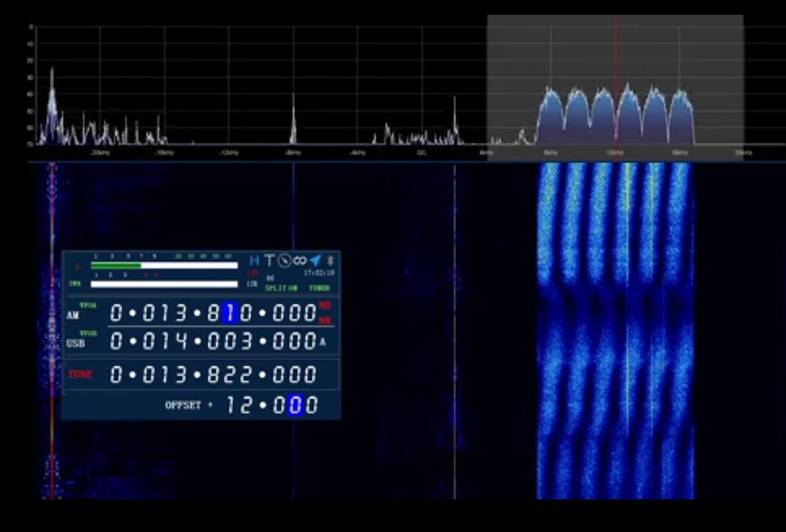Image resolution: width=786 pixels, height=532 pixels.
Task: Click the infinity loop icon
Action: [299, 259]
